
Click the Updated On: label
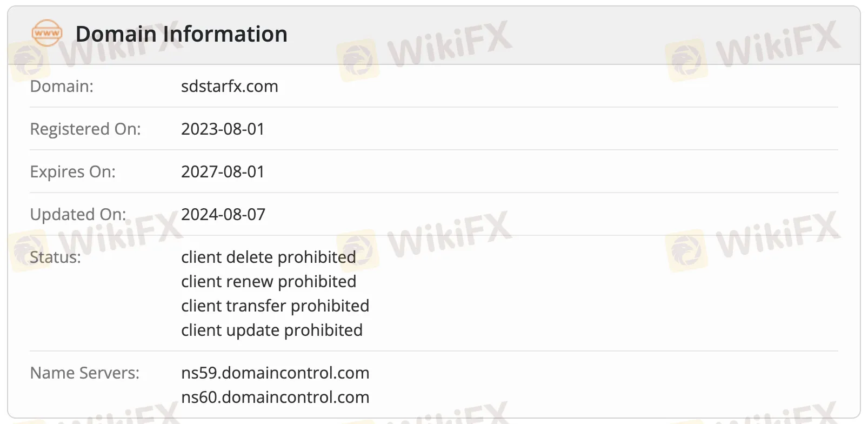click(78, 215)
